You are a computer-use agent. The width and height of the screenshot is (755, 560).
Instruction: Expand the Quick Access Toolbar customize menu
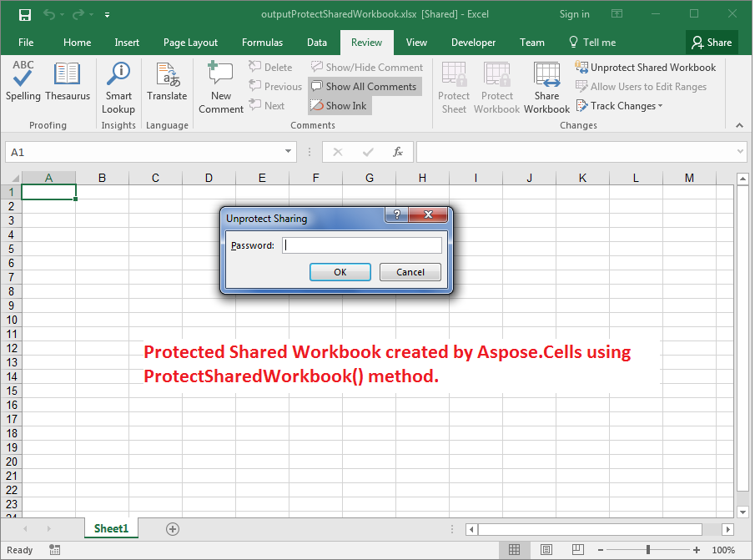point(107,15)
